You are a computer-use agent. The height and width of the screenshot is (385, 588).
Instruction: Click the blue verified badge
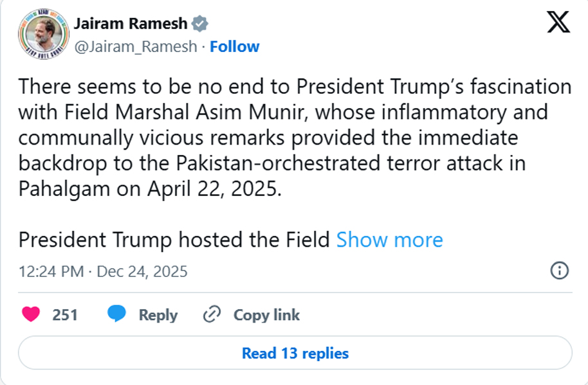(x=201, y=24)
